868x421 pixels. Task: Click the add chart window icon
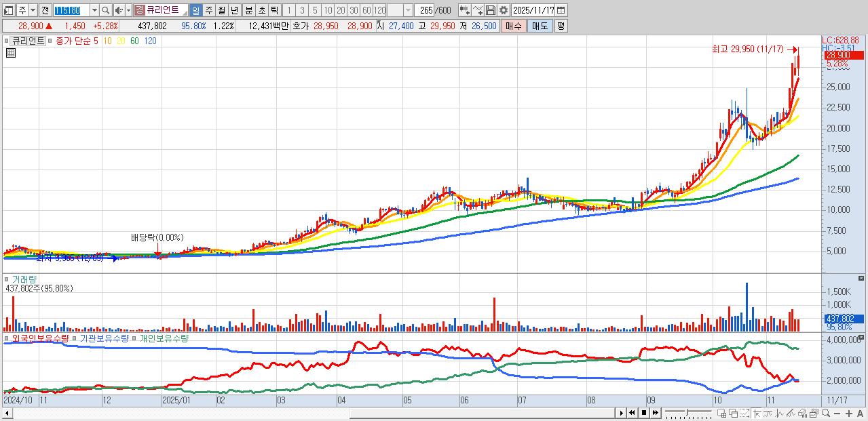pyautogui.click(x=722, y=414)
